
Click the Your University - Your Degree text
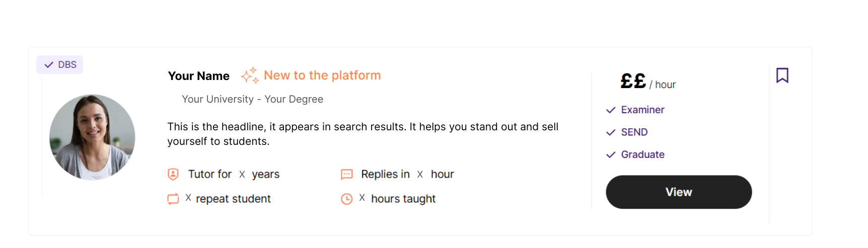point(252,99)
